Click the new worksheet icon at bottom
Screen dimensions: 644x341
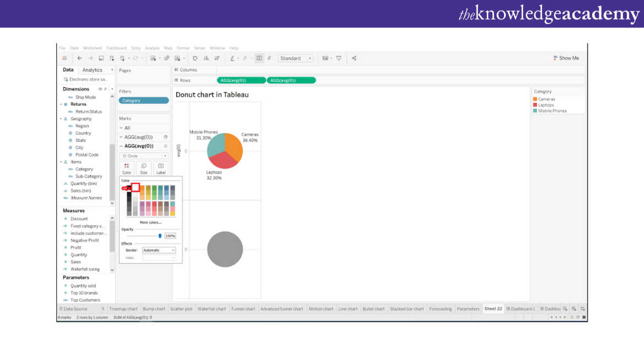click(565, 309)
